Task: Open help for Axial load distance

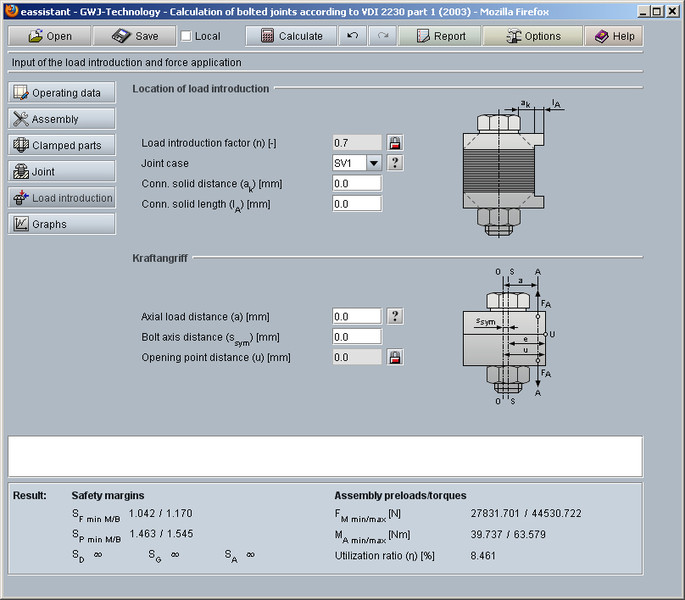Action: click(x=395, y=316)
